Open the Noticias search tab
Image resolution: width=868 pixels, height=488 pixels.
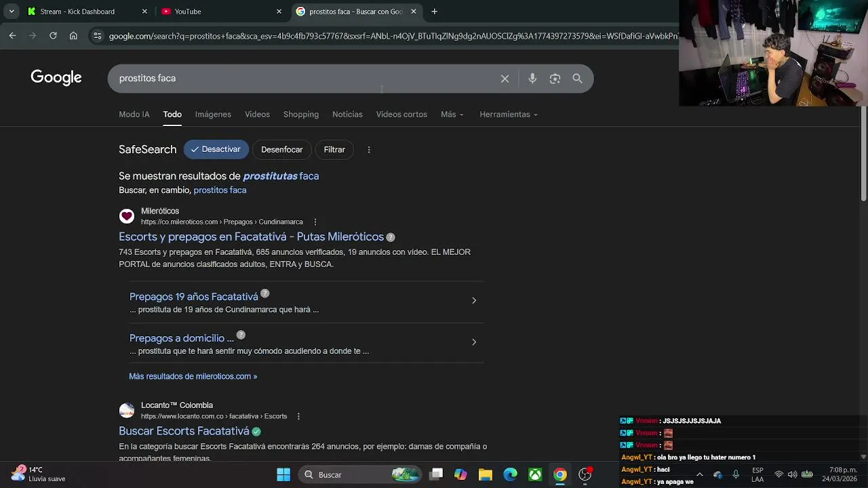(347, 115)
